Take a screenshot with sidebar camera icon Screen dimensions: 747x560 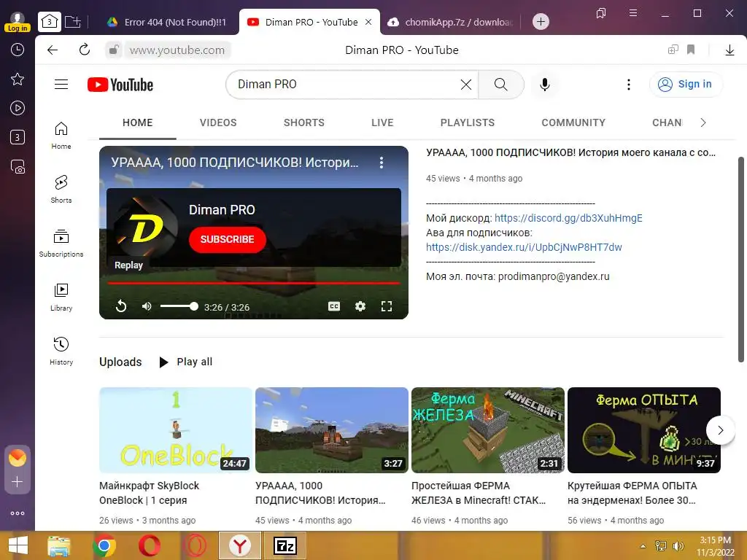pyautogui.click(x=18, y=167)
